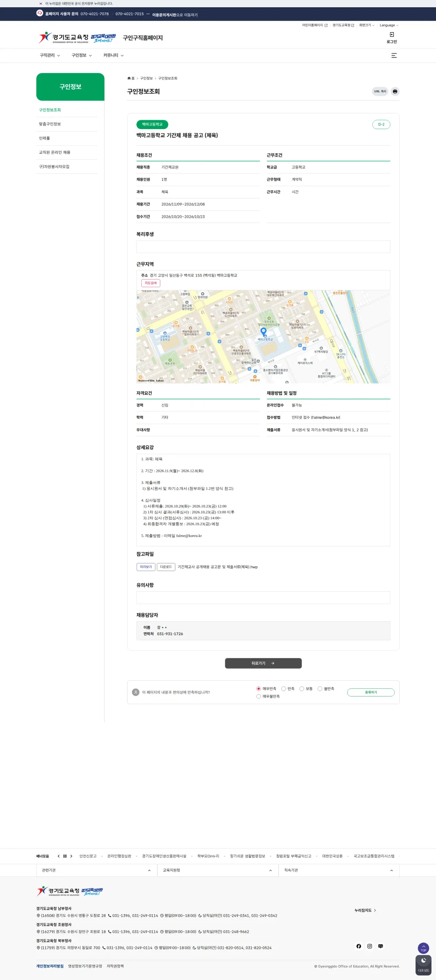Click the Kakao map of 백마고등학교 area
436x980 pixels.
click(x=263, y=337)
